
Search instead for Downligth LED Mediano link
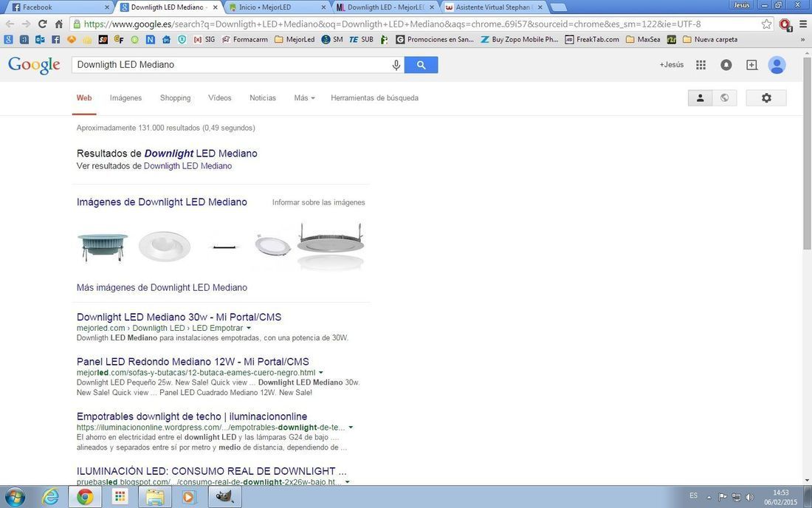pos(187,166)
